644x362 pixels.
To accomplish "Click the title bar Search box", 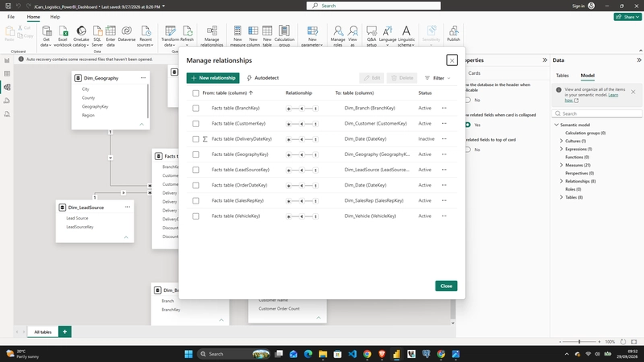I will tap(374, 6).
